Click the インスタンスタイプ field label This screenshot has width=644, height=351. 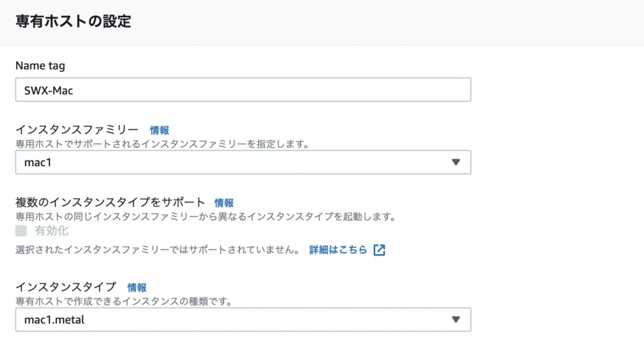(x=65, y=287)
